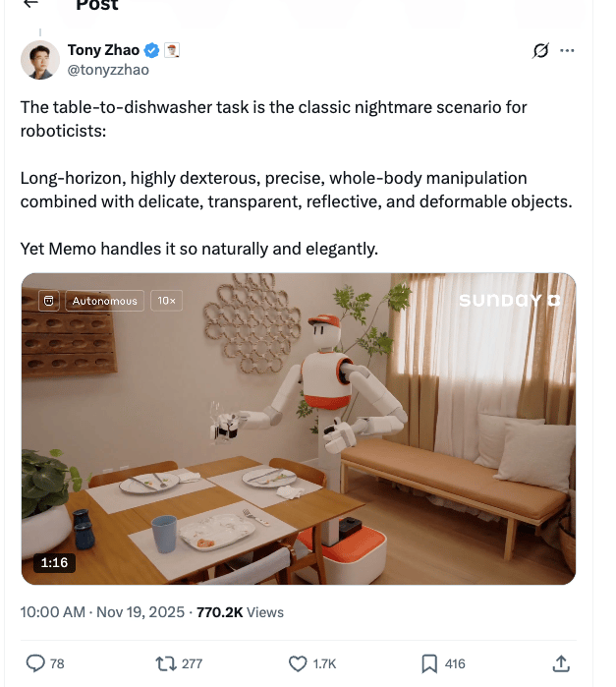Click the blue verified badge
Screen dimensions: 616x687
[151, 50]
